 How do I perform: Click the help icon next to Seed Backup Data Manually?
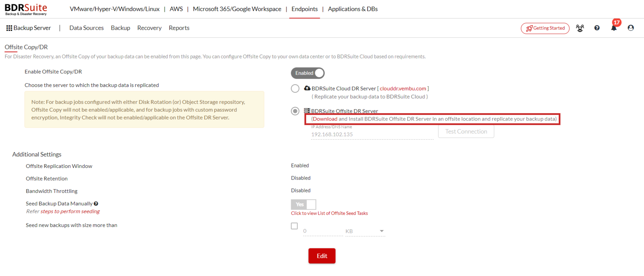[96, 203]
